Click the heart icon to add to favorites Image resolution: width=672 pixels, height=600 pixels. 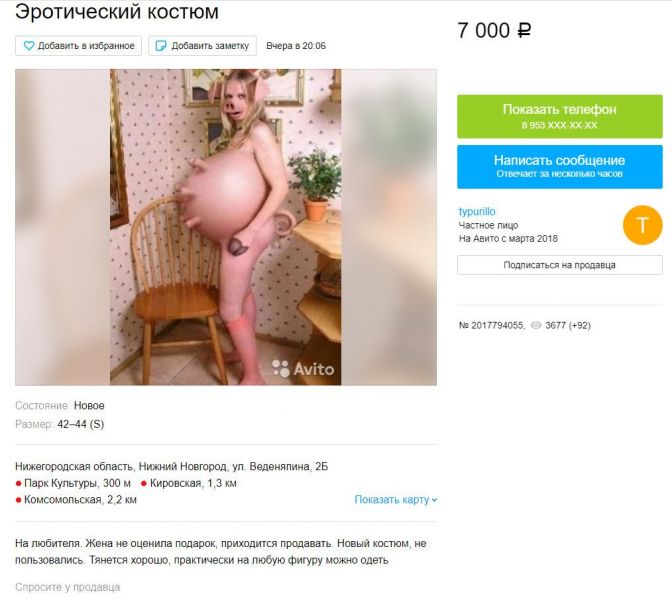[29, 46]
